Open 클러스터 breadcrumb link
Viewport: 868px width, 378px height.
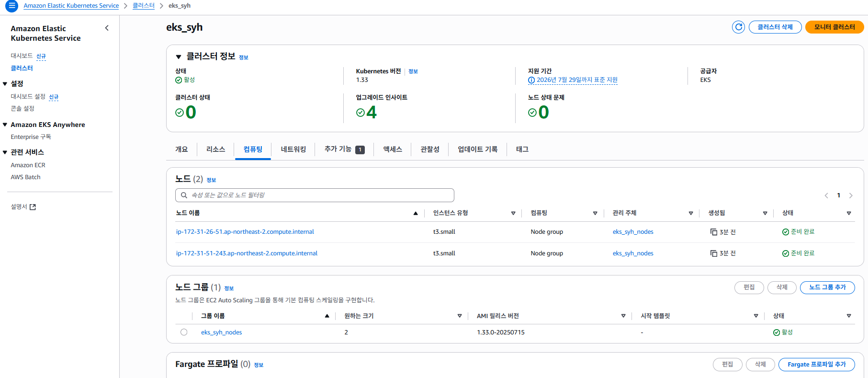click(x=144, y=6)
